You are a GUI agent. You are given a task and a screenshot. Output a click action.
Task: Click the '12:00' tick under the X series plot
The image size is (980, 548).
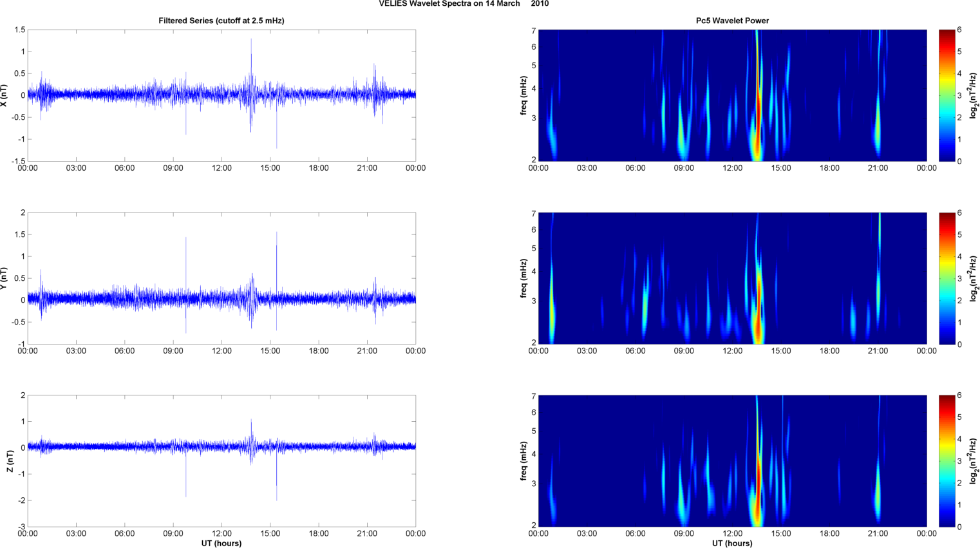click(221, 168)
